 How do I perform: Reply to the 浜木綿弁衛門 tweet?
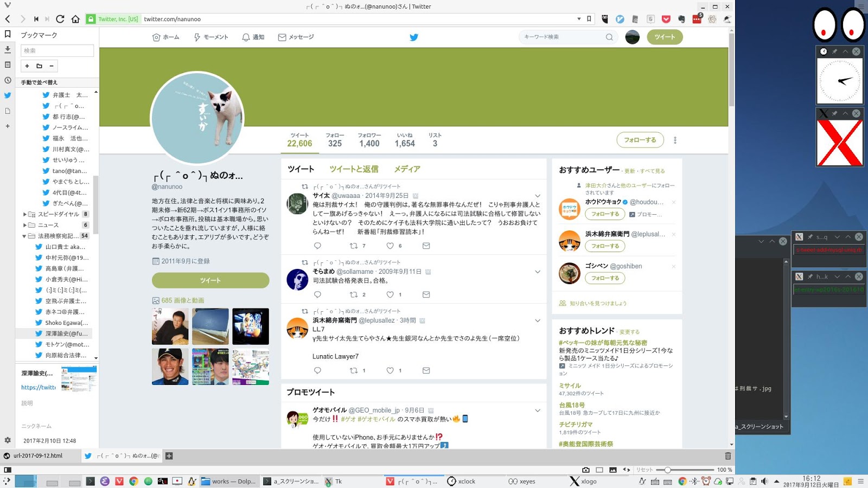(318, 370)
